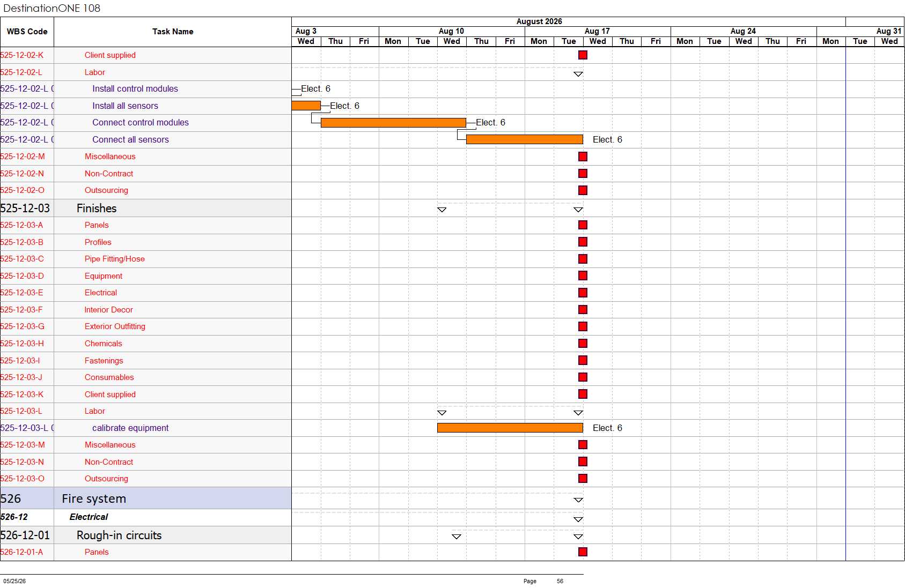Select the Install all sensors task name
This screenshot has width=905, height=588.
tap(125, 106)
